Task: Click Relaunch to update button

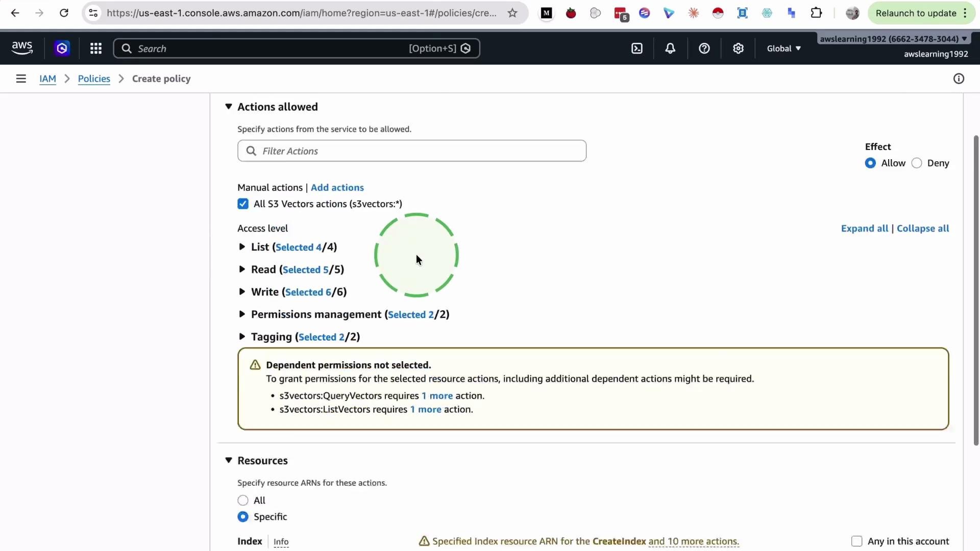Action: 916,13
